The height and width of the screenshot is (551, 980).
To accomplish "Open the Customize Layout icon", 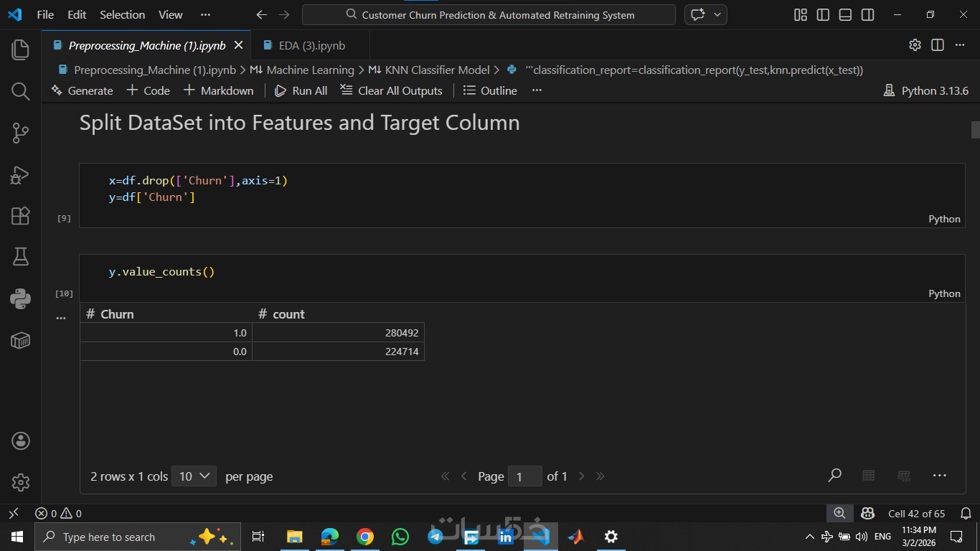I will pos(801,14).
